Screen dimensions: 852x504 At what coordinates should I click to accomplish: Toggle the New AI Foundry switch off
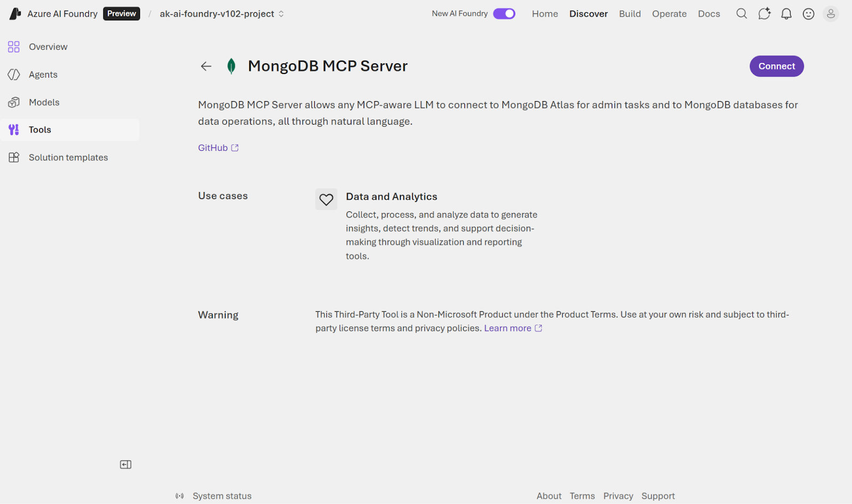504,13
